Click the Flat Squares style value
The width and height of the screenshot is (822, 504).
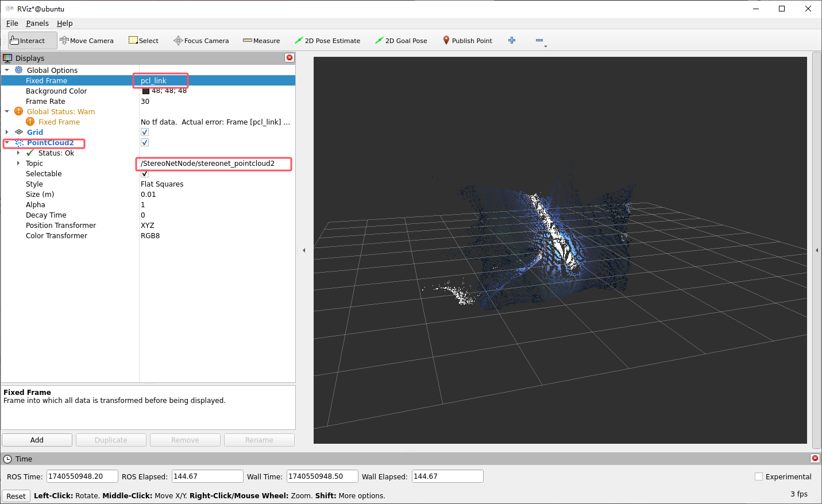click(162, 184)
